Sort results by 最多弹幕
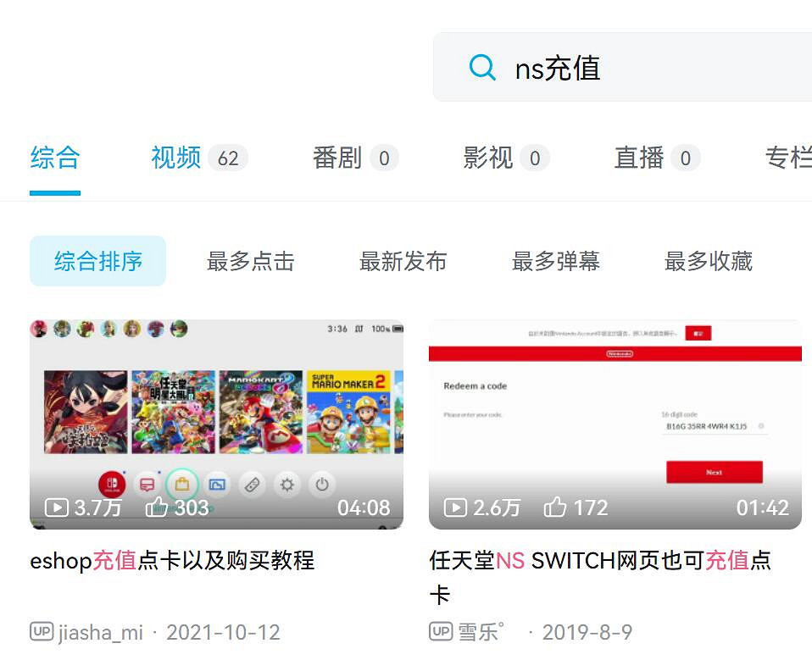This screenshot has height=660, width=812. point(556,262)
